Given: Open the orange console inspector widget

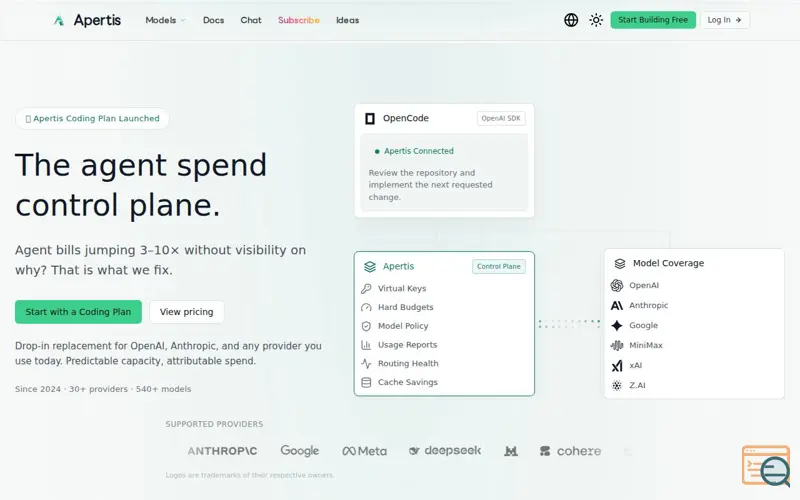Looking at the screenshot, I should click(x=766, y=465).
